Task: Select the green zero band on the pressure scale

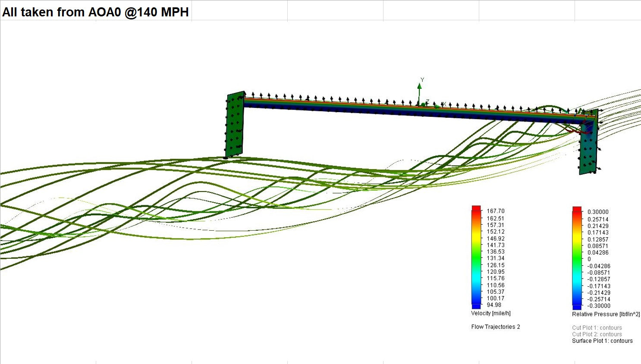Action: [577, 259]
